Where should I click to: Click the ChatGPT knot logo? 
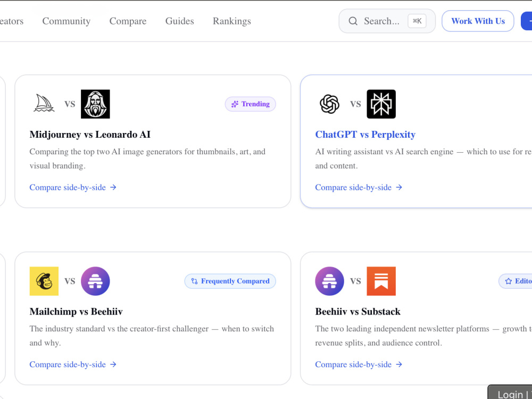click(329, 104)
